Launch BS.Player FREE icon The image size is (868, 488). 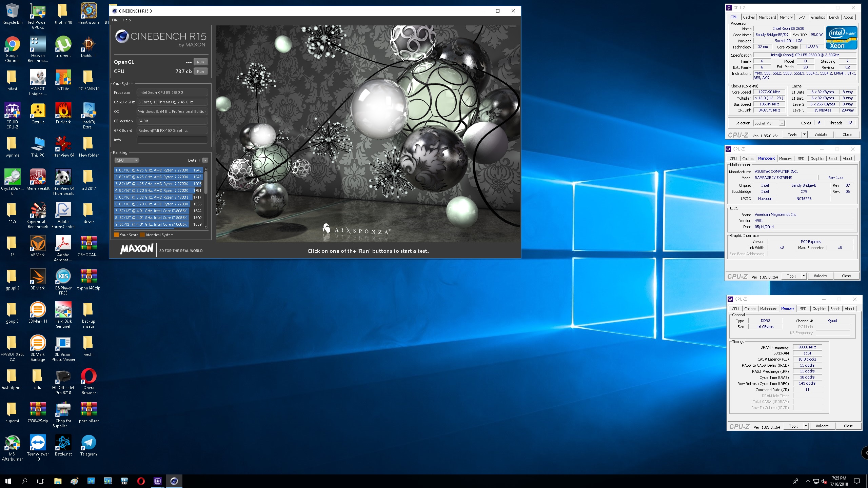(63, 282)
